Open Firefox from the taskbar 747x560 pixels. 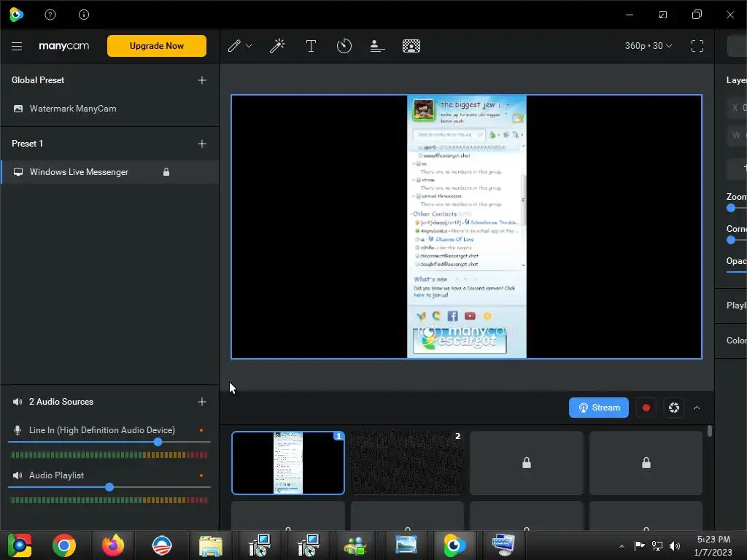tap(113, 545)
